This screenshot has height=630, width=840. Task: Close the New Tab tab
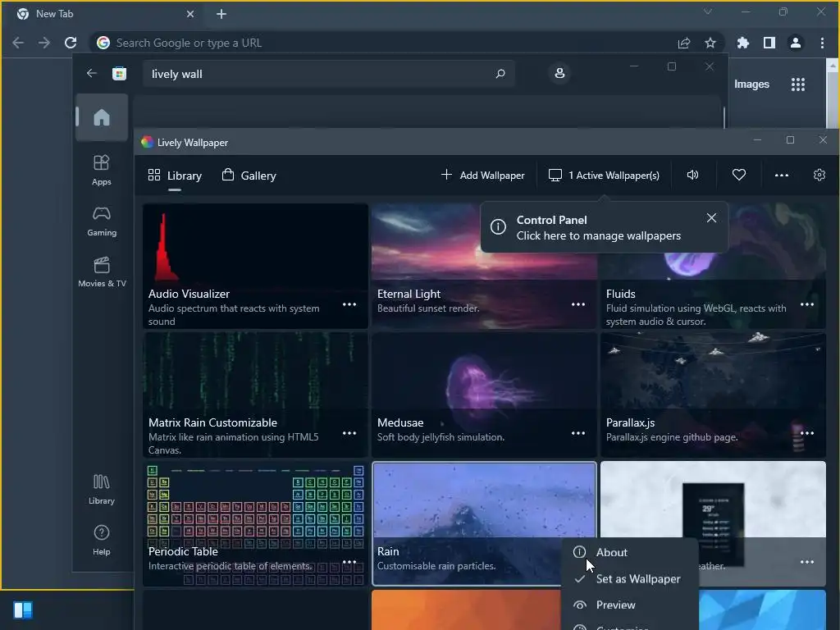[x=190, y=14]
